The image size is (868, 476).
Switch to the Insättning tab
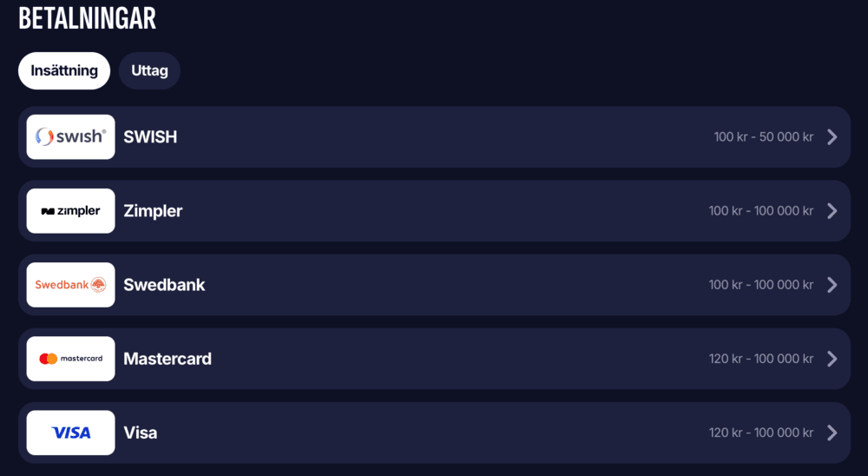(64, 71)
